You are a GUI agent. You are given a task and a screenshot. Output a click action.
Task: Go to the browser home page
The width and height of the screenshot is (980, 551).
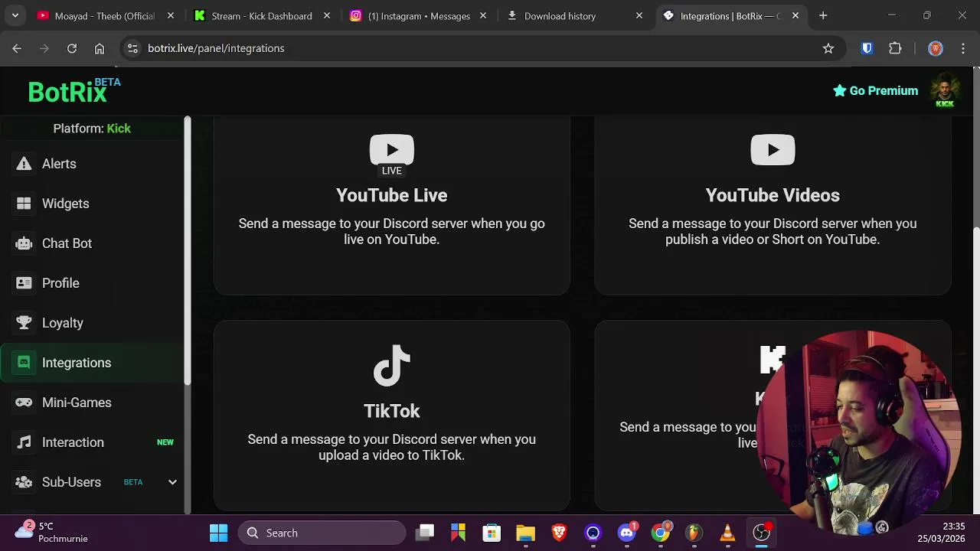click(x=100, y=48)
